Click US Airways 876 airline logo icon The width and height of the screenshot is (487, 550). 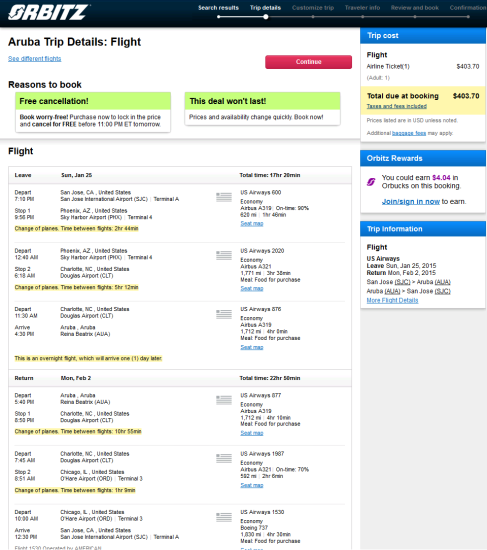click(224, 314)
